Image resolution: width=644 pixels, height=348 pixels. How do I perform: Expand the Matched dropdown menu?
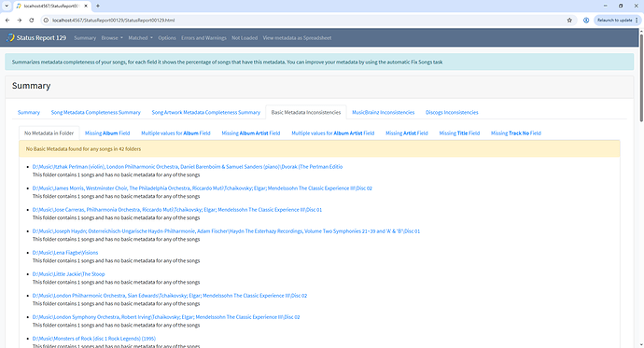click(x=140, y=37)
